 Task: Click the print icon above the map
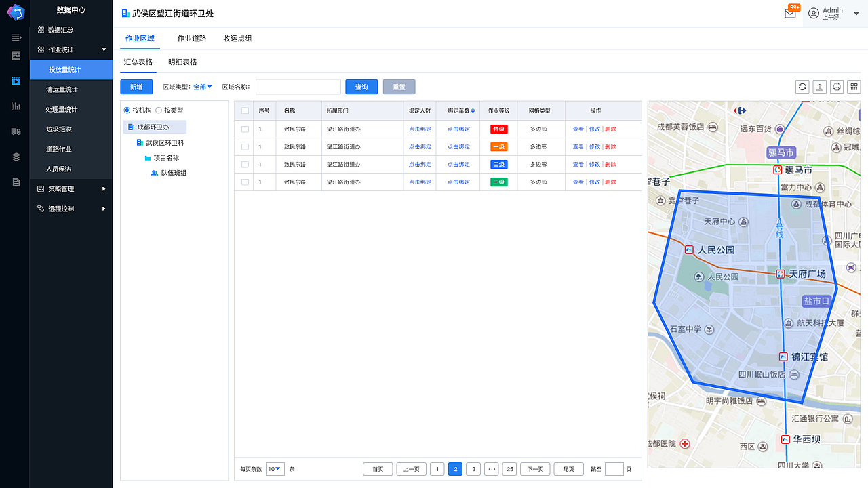pos(837,87)
